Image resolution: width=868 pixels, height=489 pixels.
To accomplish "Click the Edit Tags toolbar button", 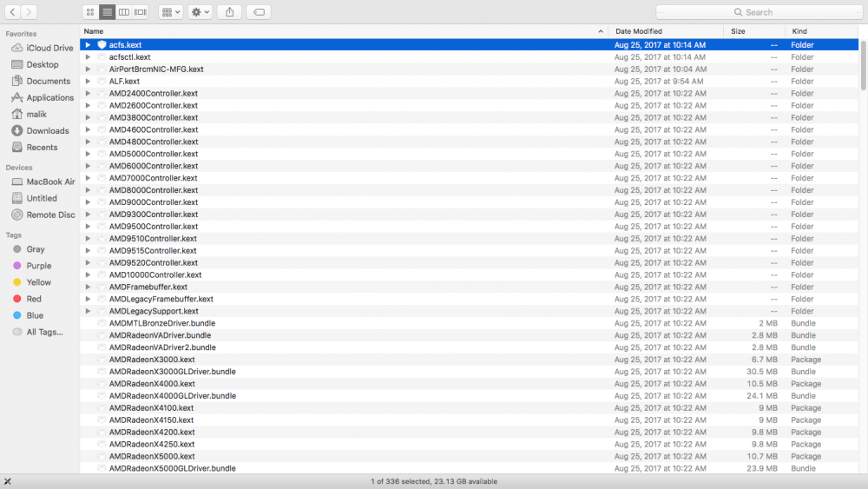I will [258, 12].
